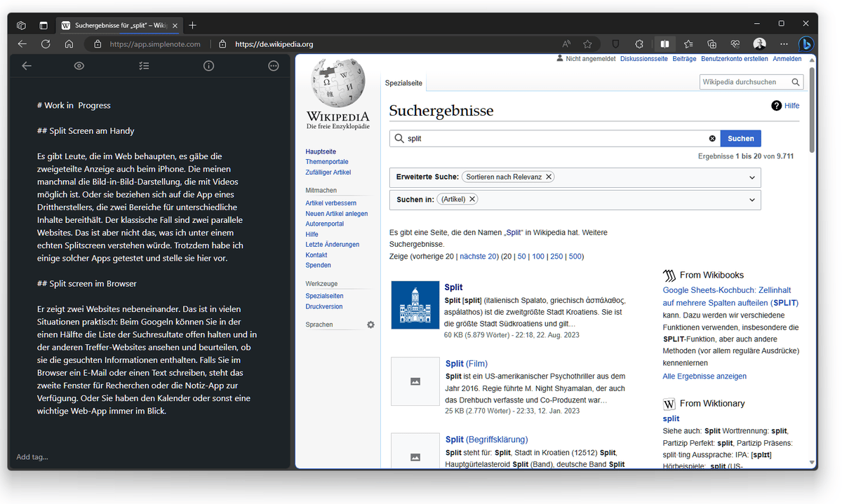This screenshot has width=842, height=504.
Task: Open the Sprachen language settings gear
Action: [x=370, y=324]
